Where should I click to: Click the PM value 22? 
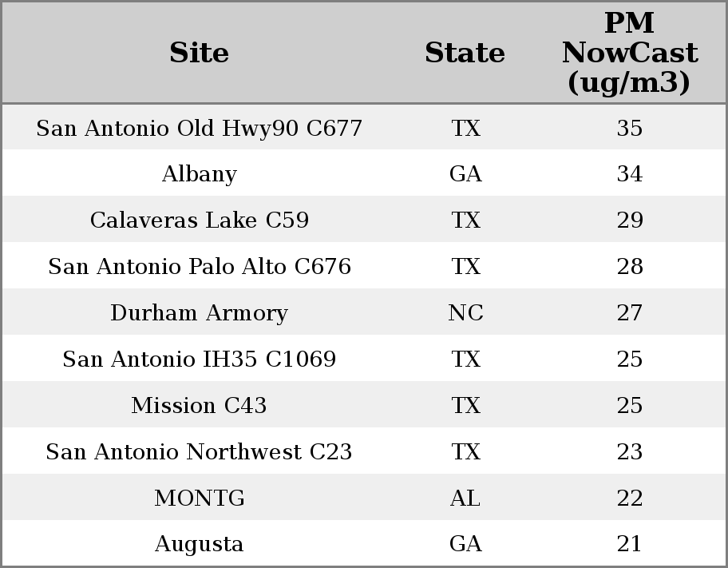click(629, 498)
